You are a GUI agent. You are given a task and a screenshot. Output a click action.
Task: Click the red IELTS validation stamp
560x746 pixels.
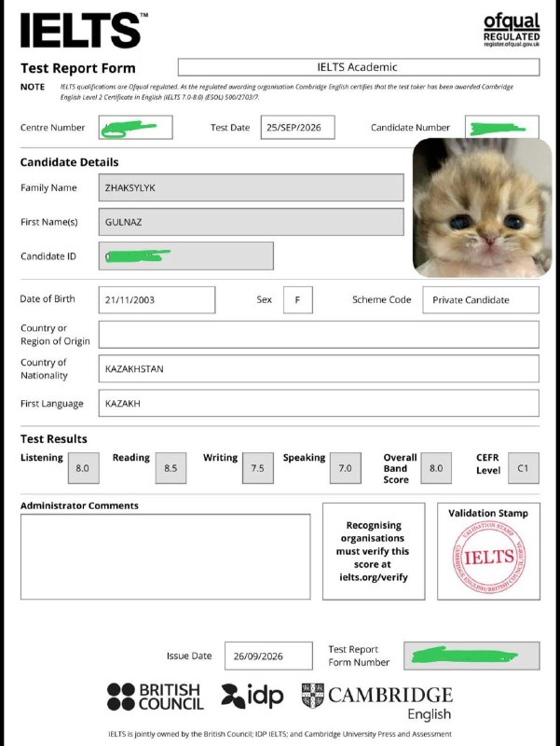click(x=488, y=557)
